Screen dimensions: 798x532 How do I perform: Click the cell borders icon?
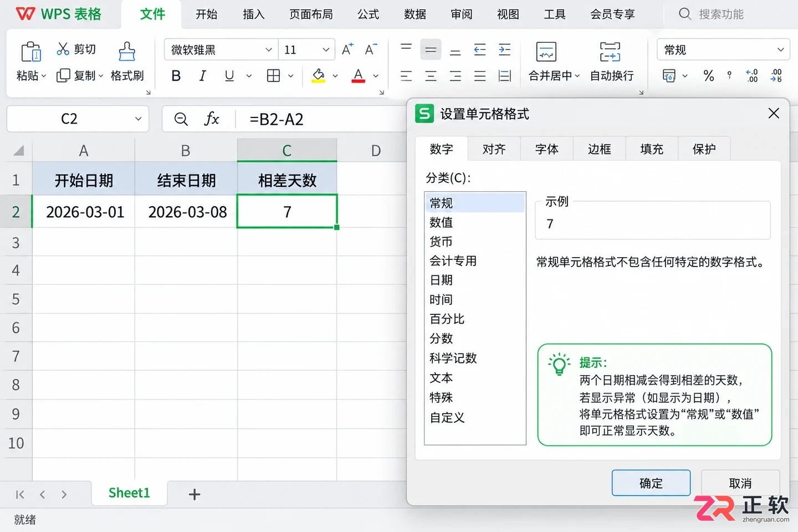point(273,76)
